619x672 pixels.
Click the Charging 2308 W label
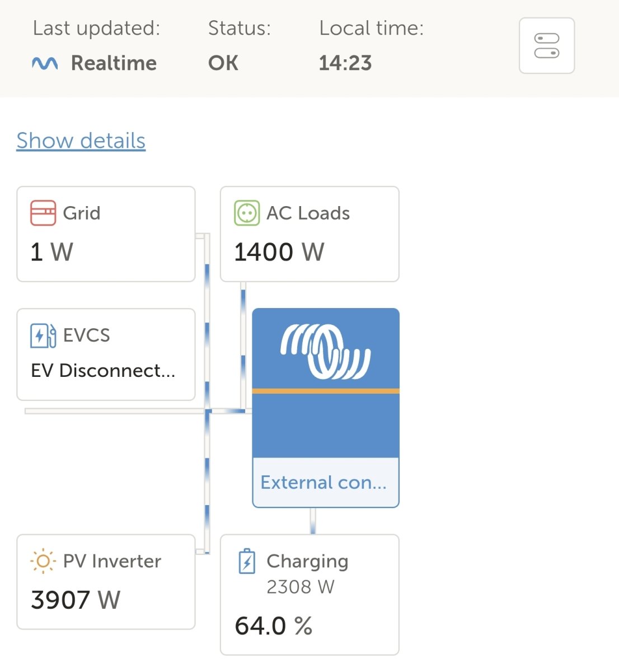pyautogui.click(x=307, y=573)
